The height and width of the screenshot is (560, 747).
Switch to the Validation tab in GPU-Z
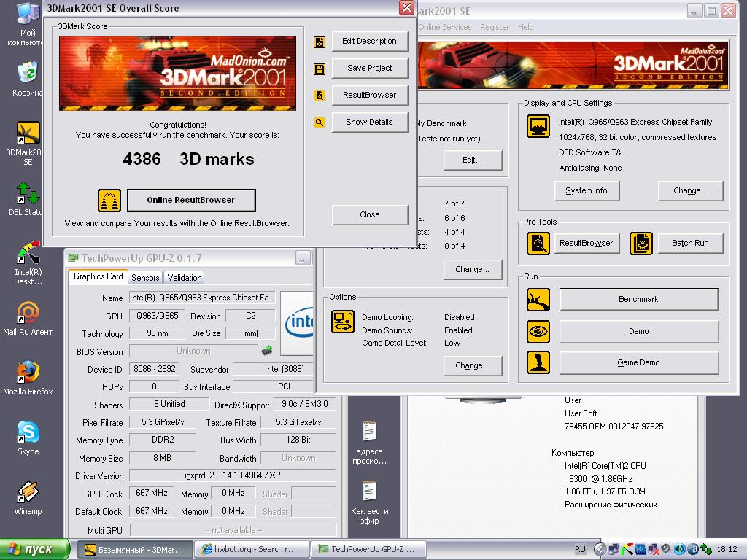click(x=185, y=278)
